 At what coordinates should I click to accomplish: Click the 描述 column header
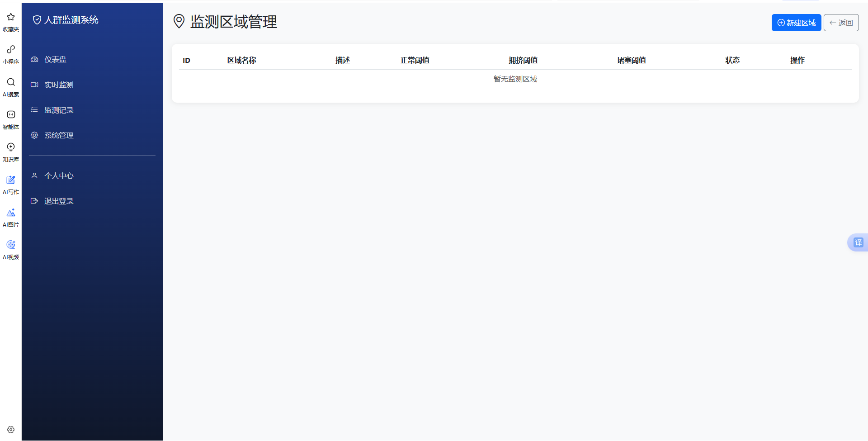click(343, 60)
